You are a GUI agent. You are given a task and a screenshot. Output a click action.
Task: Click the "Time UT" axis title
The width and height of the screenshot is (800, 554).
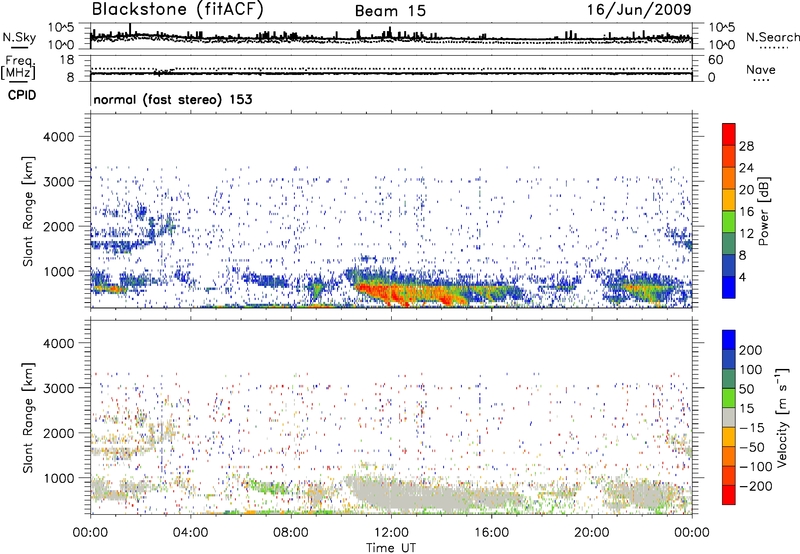click(x=391, y=548)
